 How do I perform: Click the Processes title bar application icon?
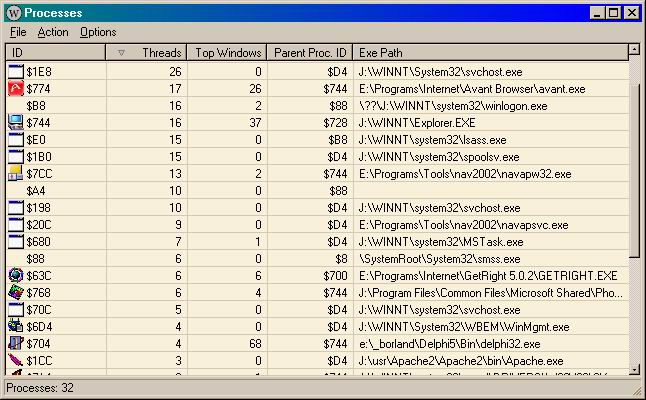click(x=14, y=13)
